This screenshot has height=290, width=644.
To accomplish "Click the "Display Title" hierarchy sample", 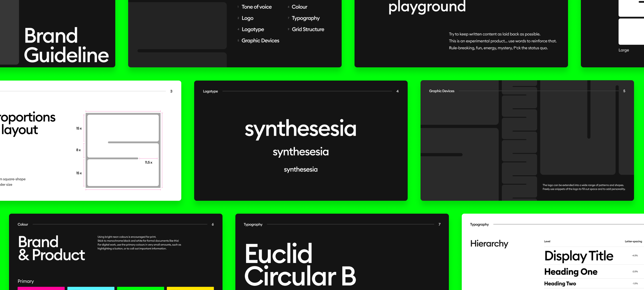I will [579, 256].
